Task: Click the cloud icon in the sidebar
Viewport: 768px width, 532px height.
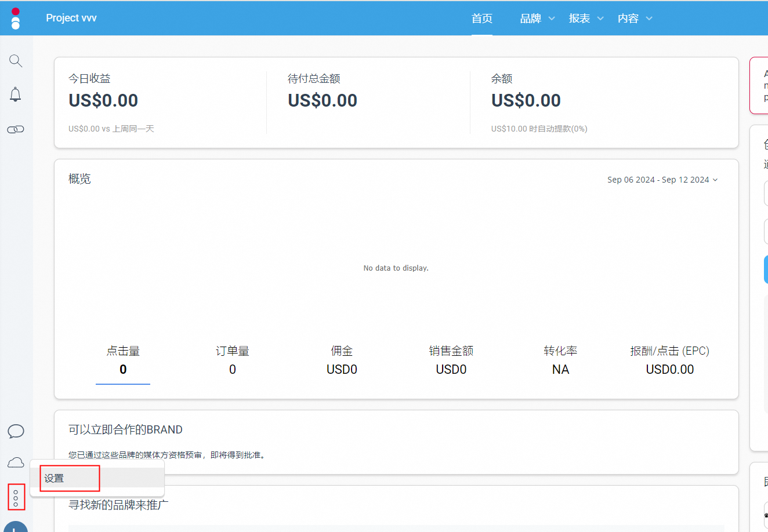Action: tap(16, 462)
